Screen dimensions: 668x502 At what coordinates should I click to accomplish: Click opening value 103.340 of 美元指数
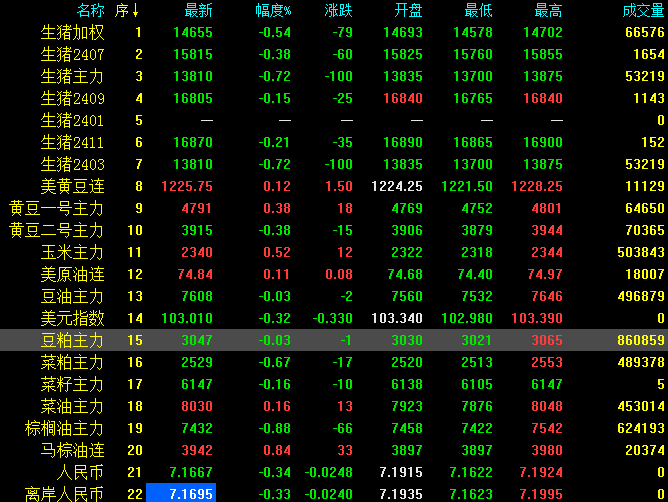coord(397,318)
